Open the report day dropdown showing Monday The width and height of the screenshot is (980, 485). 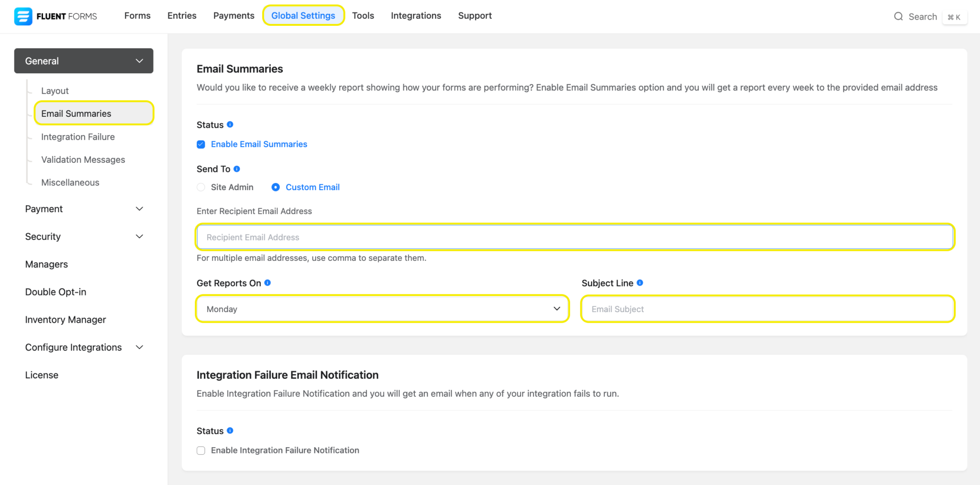381,309
